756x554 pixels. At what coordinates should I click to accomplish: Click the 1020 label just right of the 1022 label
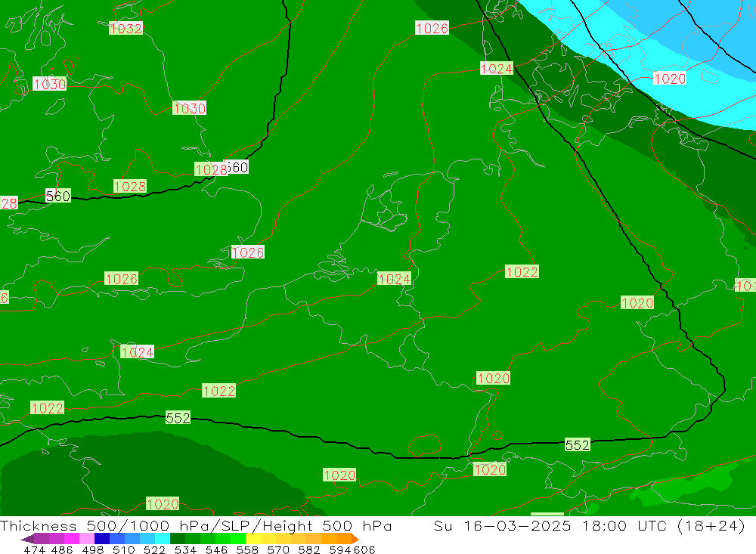[637, 303]
